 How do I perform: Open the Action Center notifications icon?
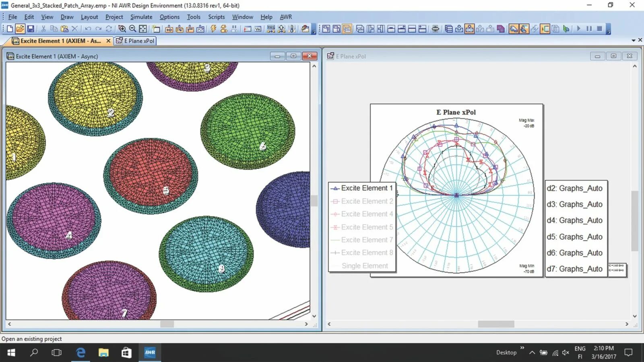click(628, 353)
